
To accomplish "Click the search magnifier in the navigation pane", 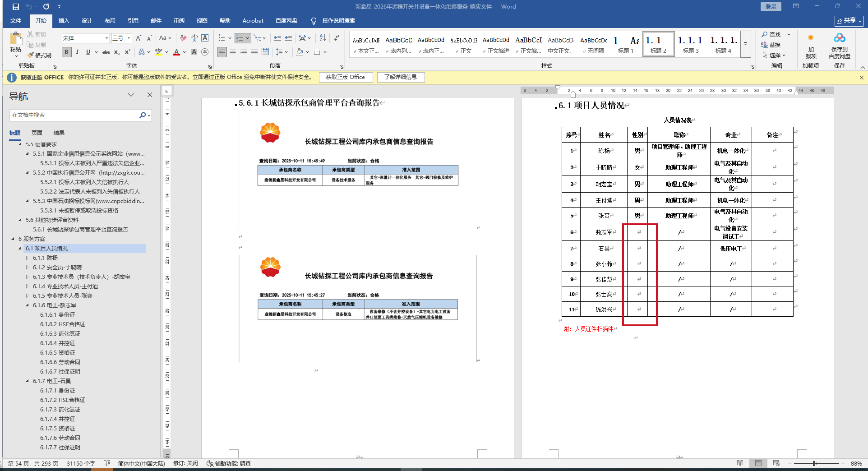I will pos(143,115).
